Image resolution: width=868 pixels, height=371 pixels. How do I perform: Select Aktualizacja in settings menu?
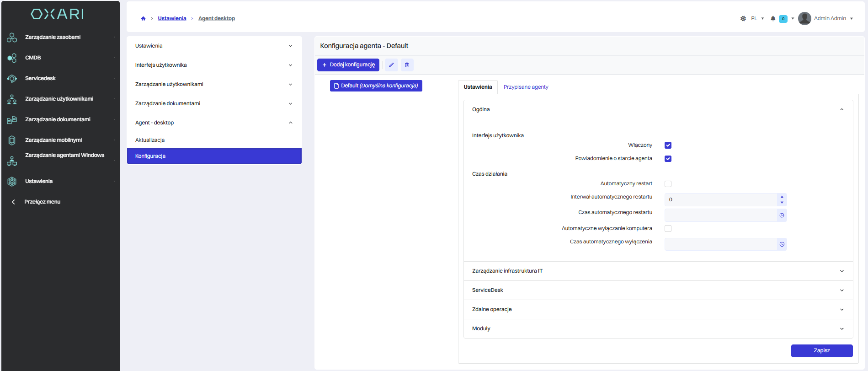[x=150, y=140]
